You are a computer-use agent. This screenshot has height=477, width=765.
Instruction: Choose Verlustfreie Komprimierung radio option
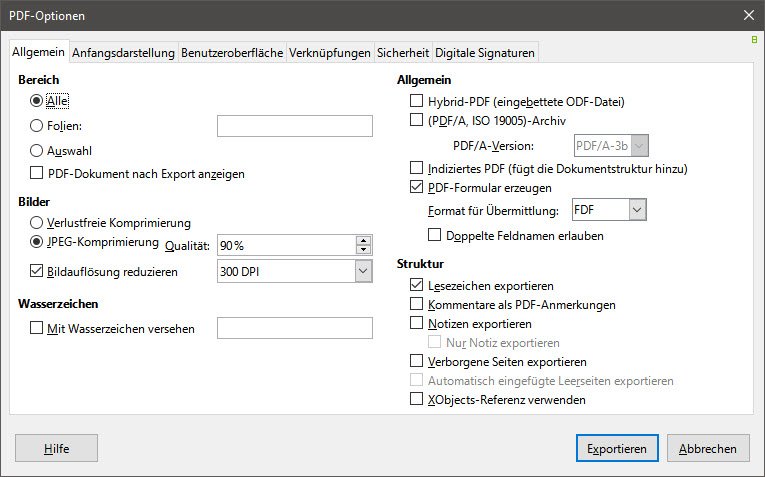(37, 222)
